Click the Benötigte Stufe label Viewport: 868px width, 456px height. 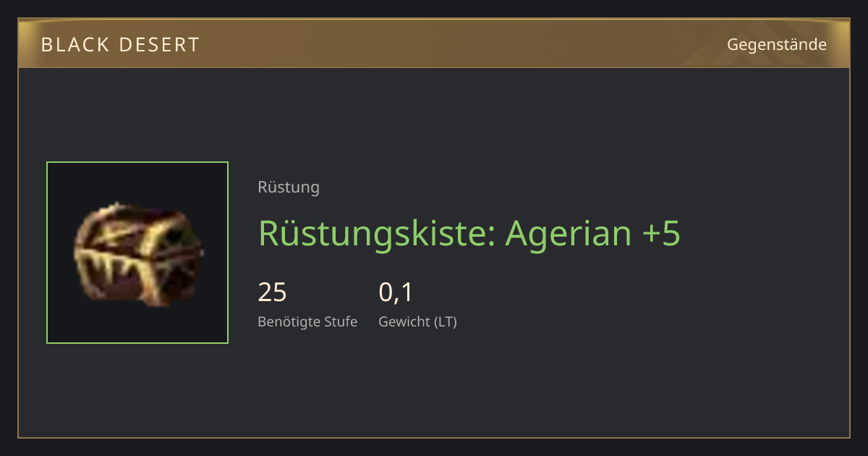point(307,322)
